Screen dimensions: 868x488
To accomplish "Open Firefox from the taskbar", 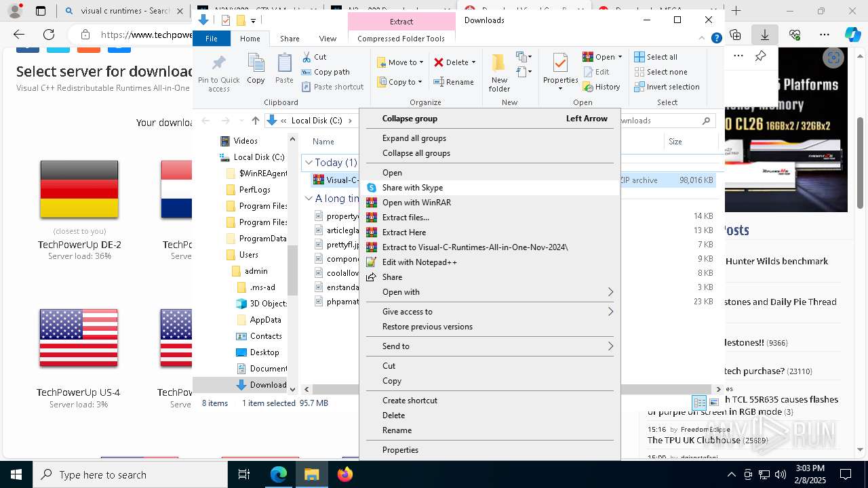I will (x=344, y=474).
